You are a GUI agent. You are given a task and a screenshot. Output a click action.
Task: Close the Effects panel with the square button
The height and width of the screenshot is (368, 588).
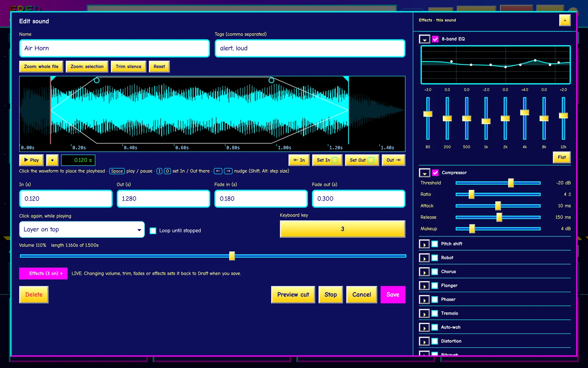[x=565, y=20]
